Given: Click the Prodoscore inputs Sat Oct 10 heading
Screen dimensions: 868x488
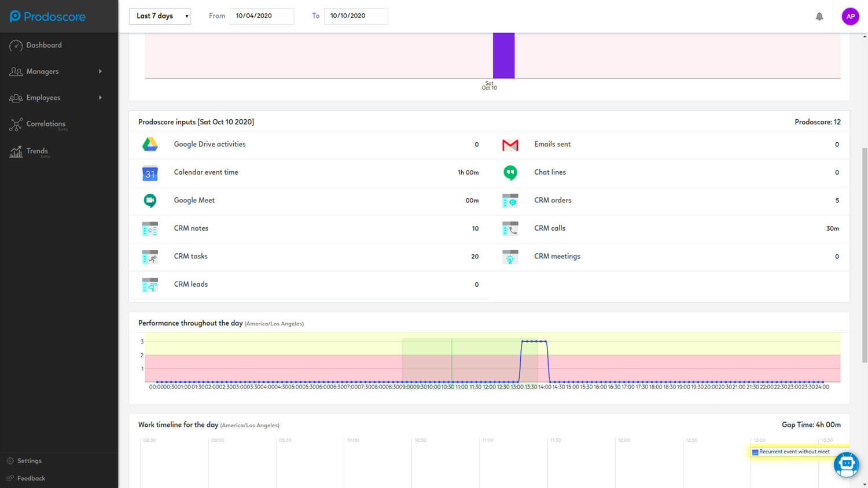Looking at the screenshot, I should (x=196, y=122).
